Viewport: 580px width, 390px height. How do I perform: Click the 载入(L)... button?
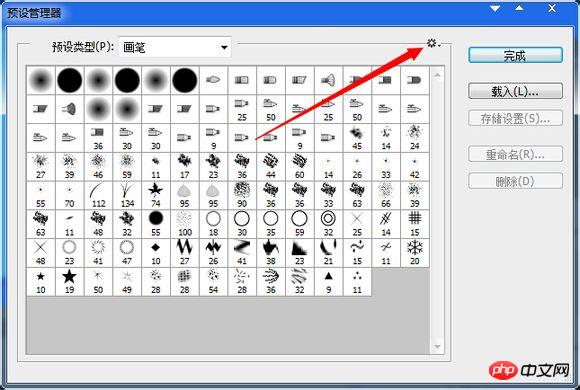(515, 91)
